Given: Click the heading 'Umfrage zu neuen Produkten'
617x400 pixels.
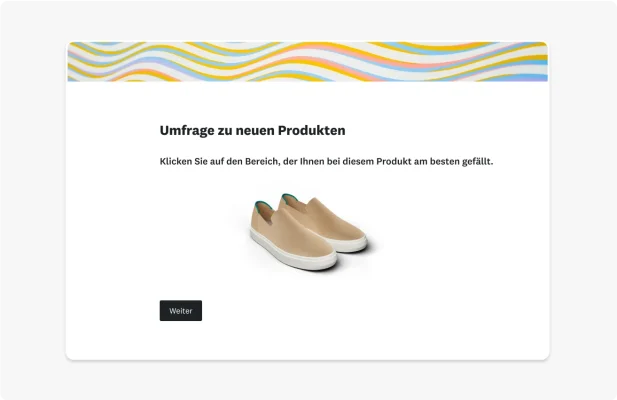Looking at the screenshot, I should click(x=252, y=130).
